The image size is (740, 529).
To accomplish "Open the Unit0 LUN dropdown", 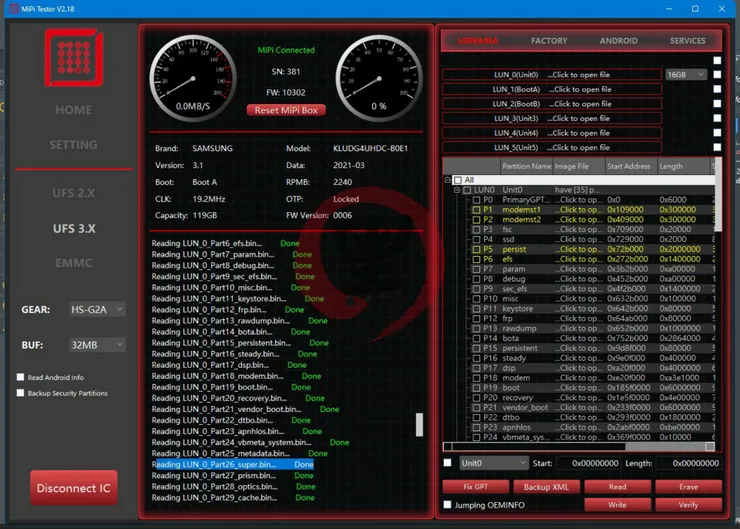I will point(493,463).
